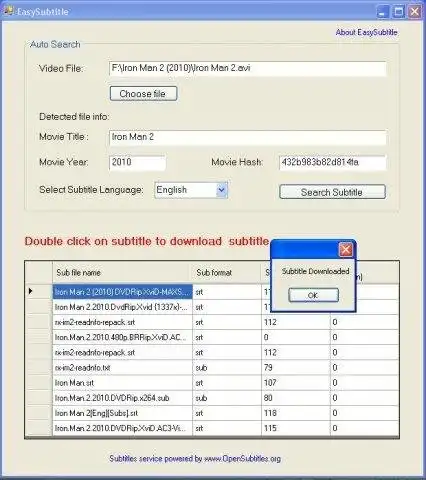The height and width of the screenshot is (480, 426).
Task: Focus the Movie Title text field
Action: click(248, 137)
